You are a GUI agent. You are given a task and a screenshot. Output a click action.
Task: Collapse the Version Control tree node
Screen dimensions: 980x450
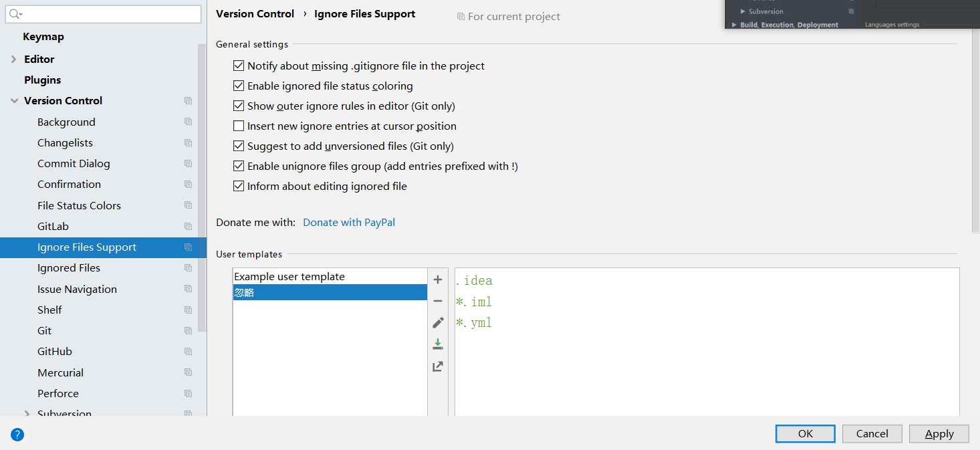pos(14,101)
